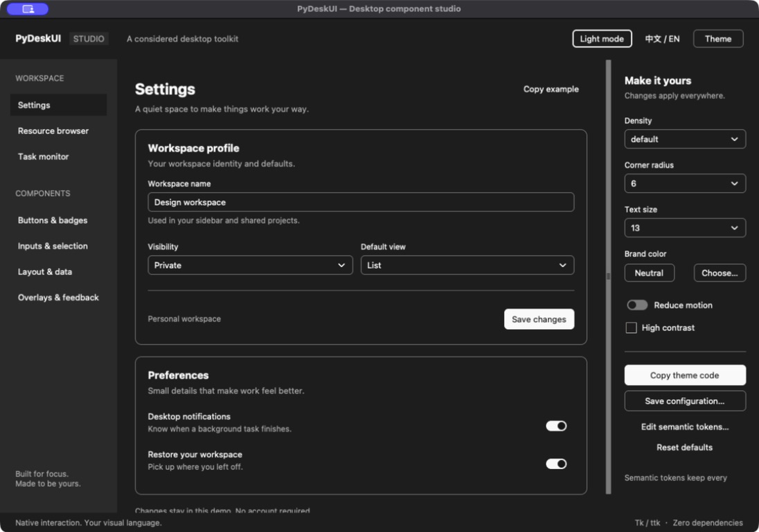Click the 'Preferences' heading
Viewport: 759px width, 532px height.
click(178, 375)
